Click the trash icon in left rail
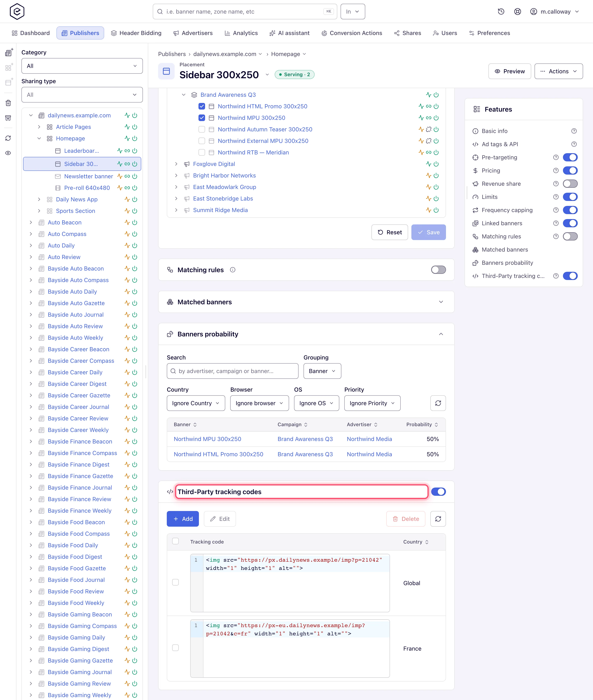 [8, 103]
